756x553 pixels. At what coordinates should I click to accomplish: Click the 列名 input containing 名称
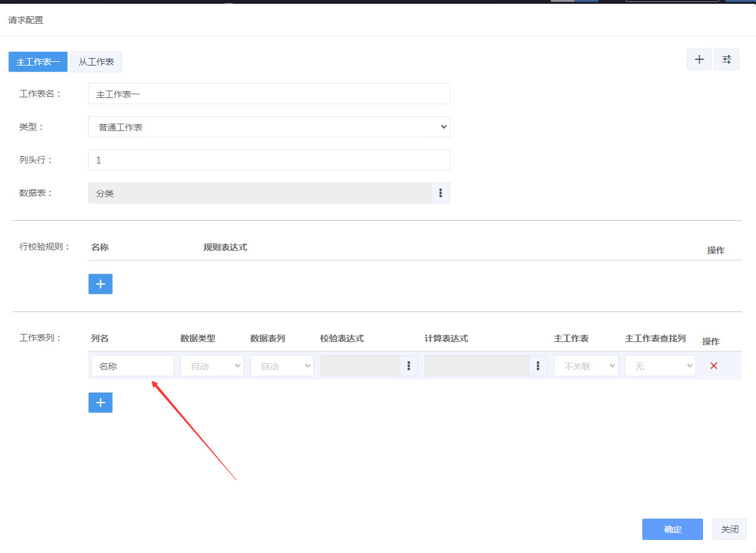[132, 366]
